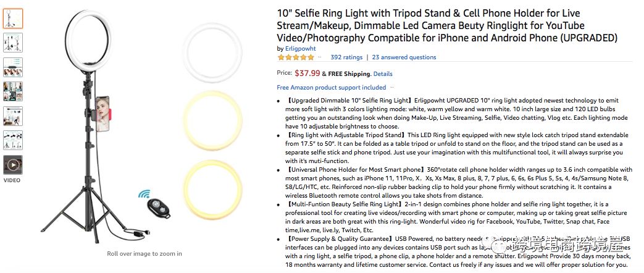Click the bottom warm white ring sample

click(212, 188)
